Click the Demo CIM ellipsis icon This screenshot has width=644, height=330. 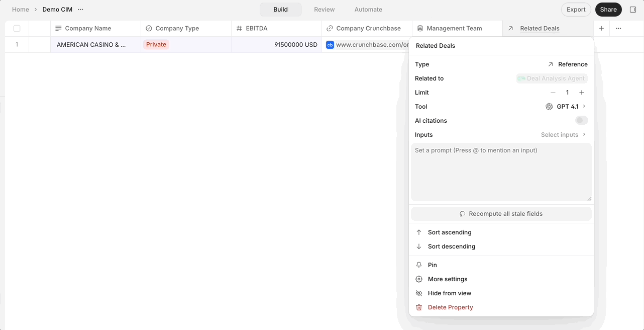tap(80, 10)
